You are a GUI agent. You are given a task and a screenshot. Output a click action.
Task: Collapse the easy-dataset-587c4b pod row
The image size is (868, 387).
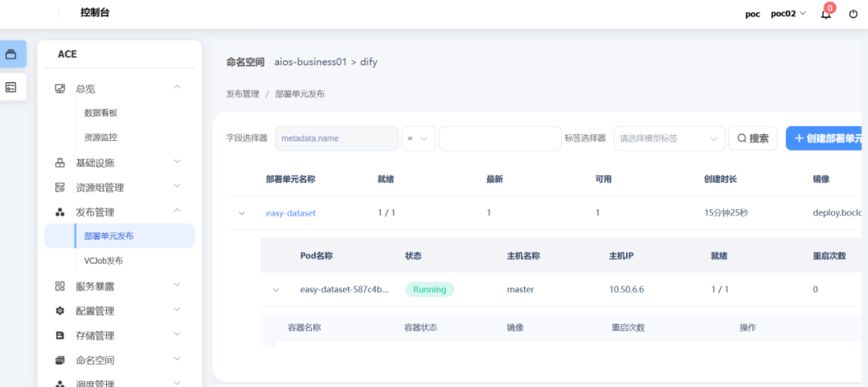pos(276,290)
